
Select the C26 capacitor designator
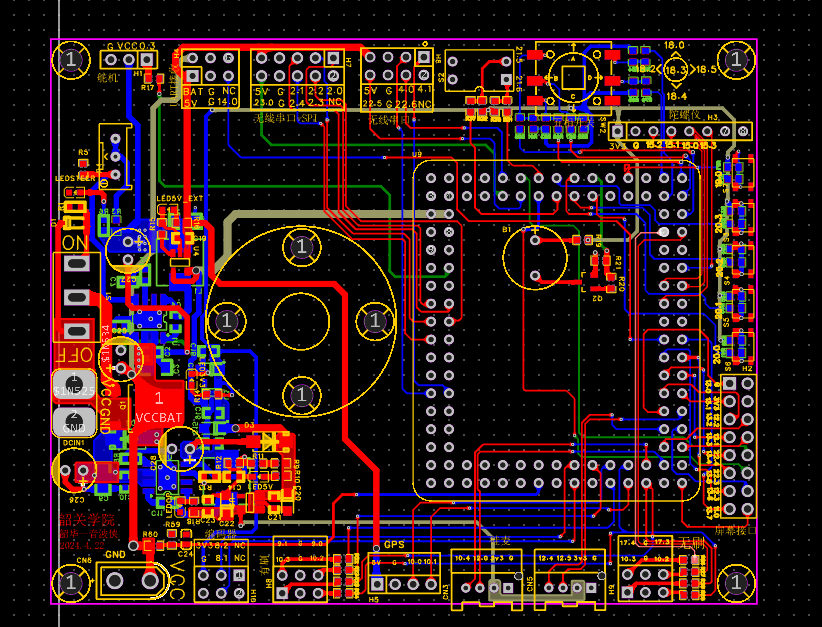[x=76, y=500]
